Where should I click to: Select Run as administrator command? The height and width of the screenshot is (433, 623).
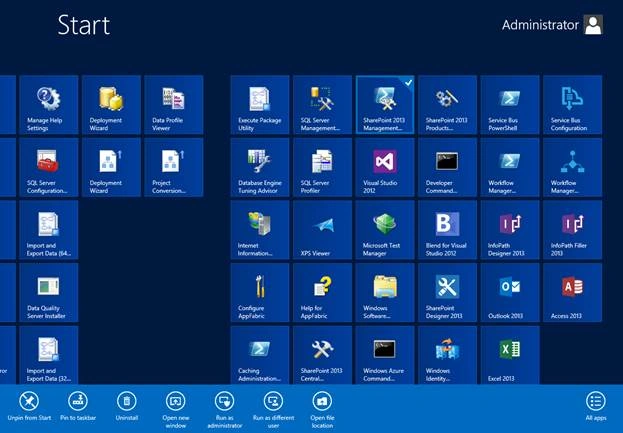point(224,410)
